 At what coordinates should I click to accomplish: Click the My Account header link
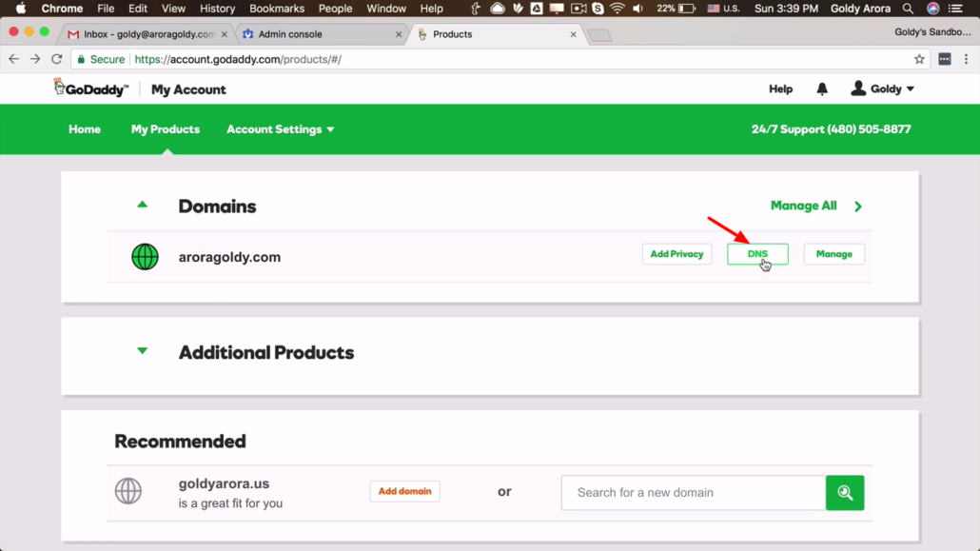pos(188,89)
